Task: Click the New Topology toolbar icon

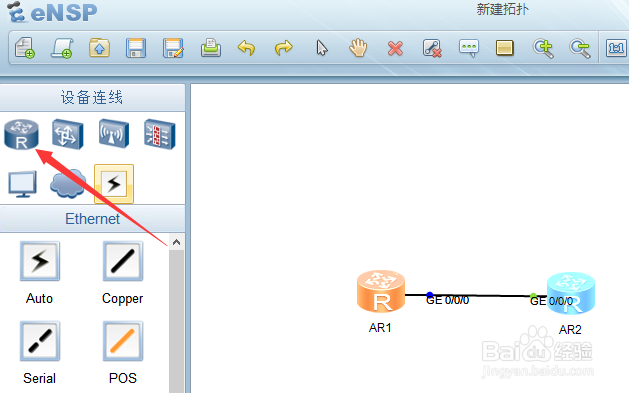Action: [x=25, y=48]
